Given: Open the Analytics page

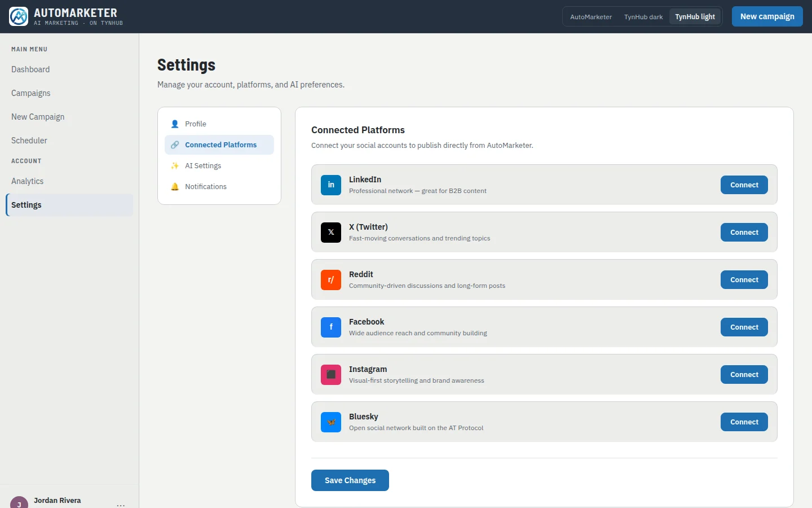Looking at the screenshot, I should [x=69, y=181].
